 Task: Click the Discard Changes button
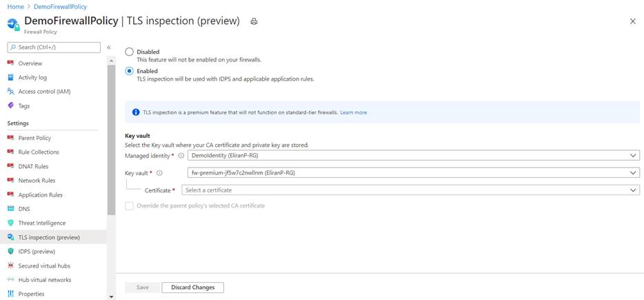click(192, 287)
